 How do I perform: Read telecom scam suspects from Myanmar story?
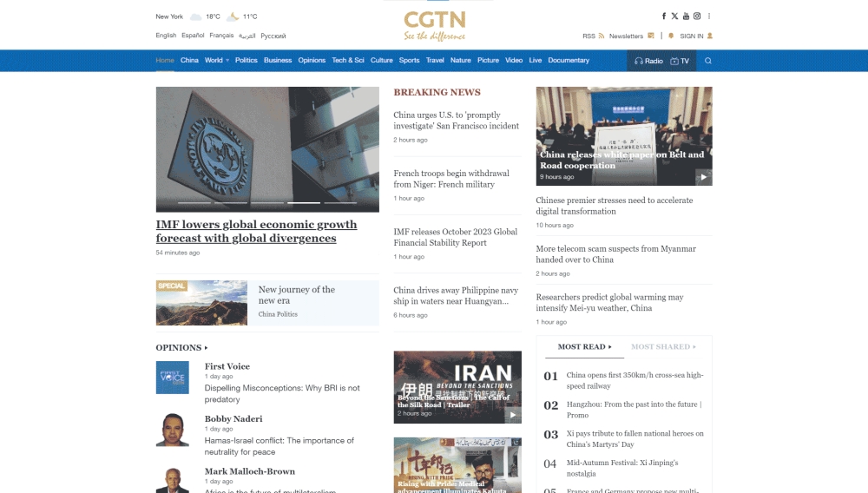(x=615, y=254)
